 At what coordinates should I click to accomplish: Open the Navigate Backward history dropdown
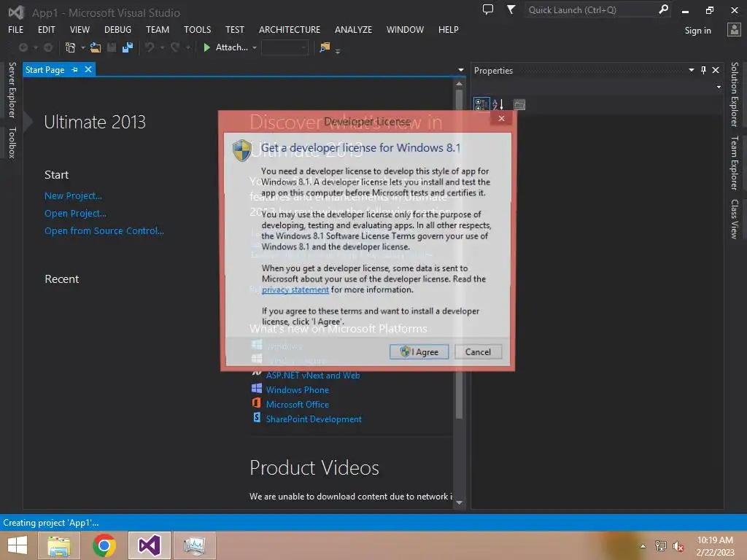coord(35,47)
